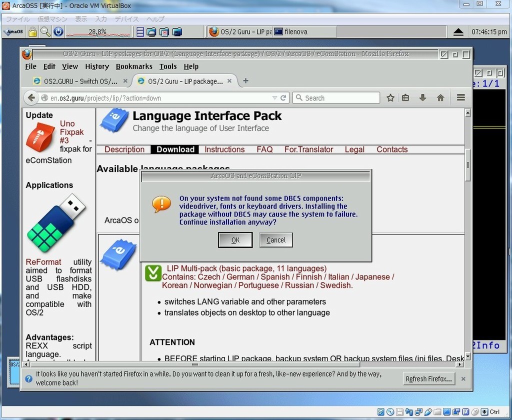Screen dimensions: 512x420
Task: Click VirtualBox hard disk status icon
Action: click(x=380, y=412)
